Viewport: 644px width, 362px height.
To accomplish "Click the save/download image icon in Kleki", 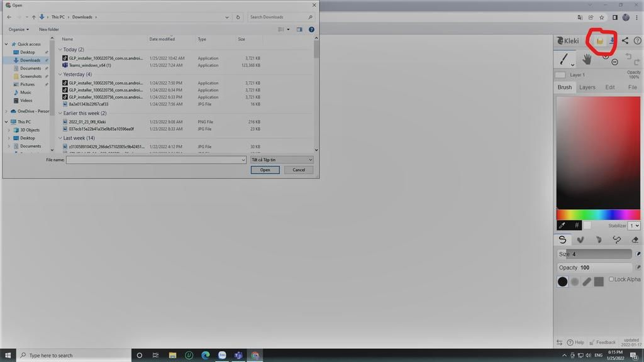I will [611, 40].
